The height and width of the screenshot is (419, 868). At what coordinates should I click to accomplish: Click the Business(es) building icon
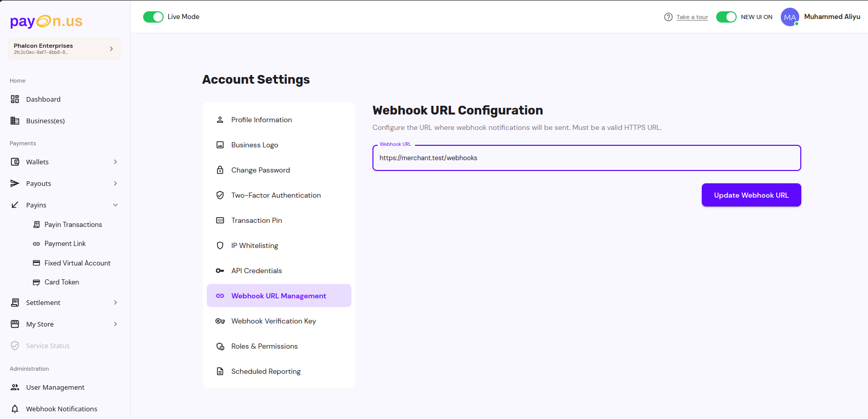(15, 121)
